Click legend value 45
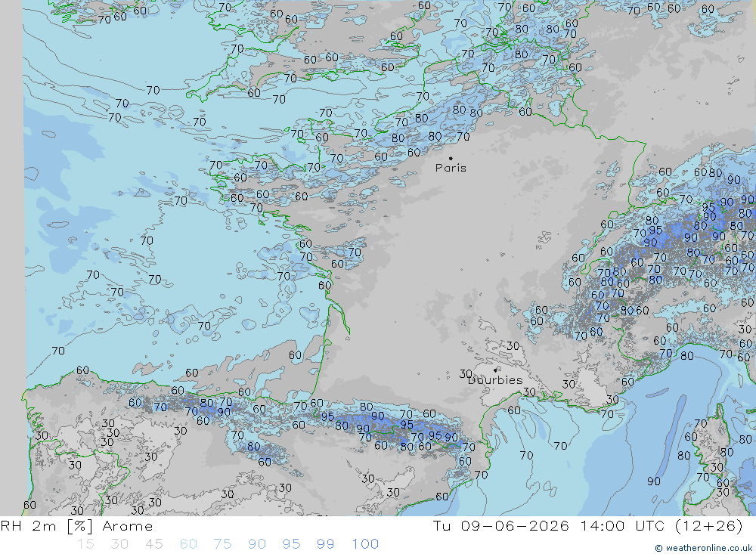 click(x=154, y=544)
